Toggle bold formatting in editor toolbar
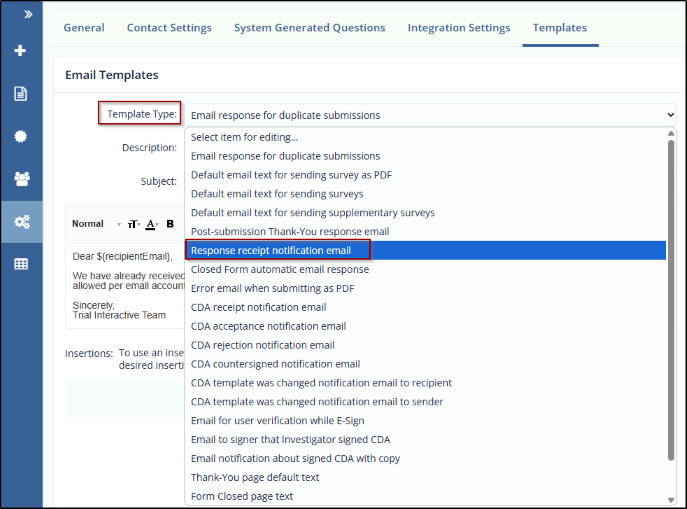 click(x=170, y=224)
